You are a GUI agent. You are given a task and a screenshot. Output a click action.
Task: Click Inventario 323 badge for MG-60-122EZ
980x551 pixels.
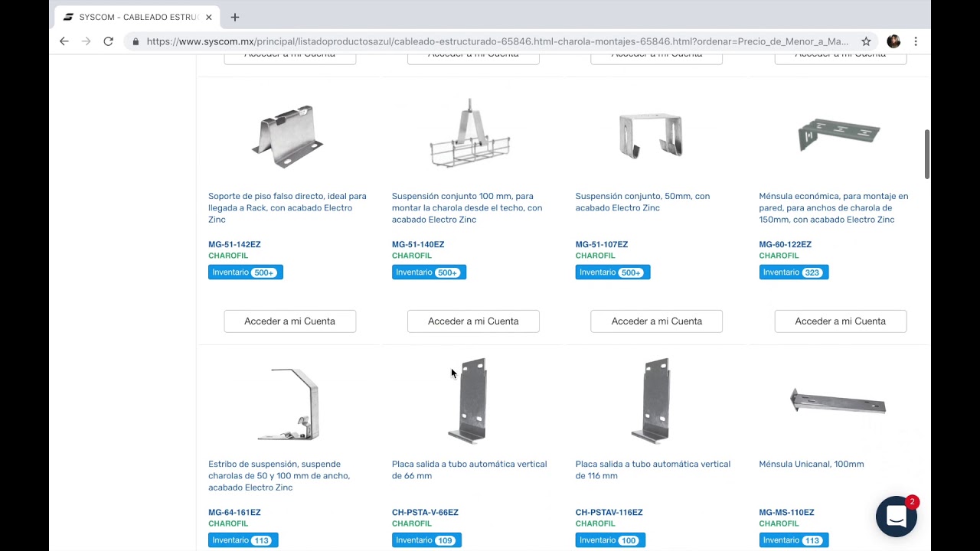(793, 272)
